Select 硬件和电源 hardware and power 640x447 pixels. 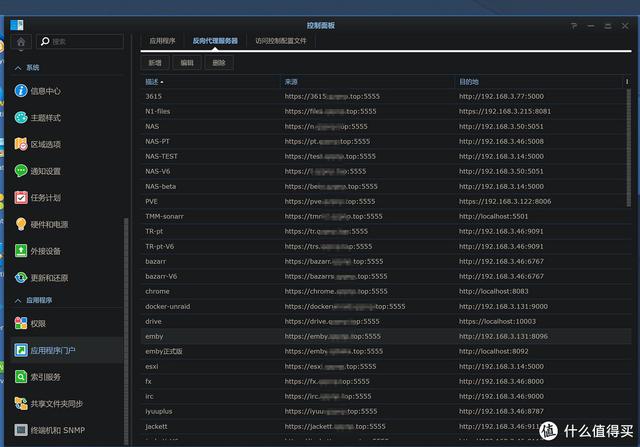point(22,224)
